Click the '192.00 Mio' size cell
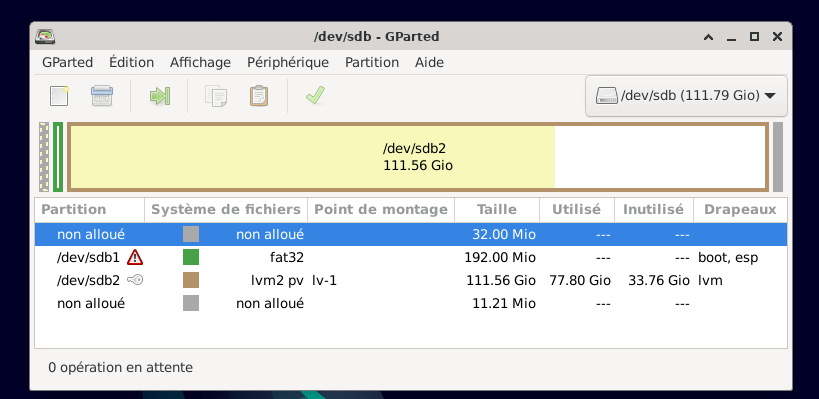The height and width of the screenshot is (399, 819). [x=500, y=257]
